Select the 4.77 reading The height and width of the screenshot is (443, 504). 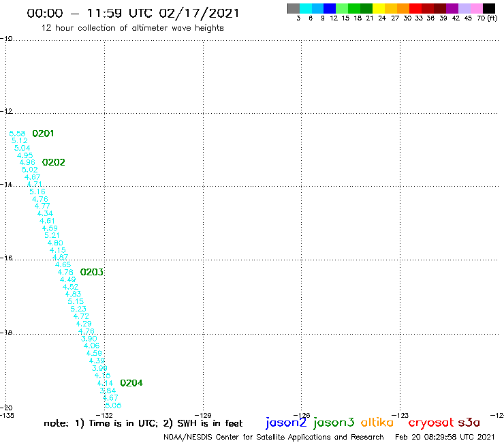42,206
